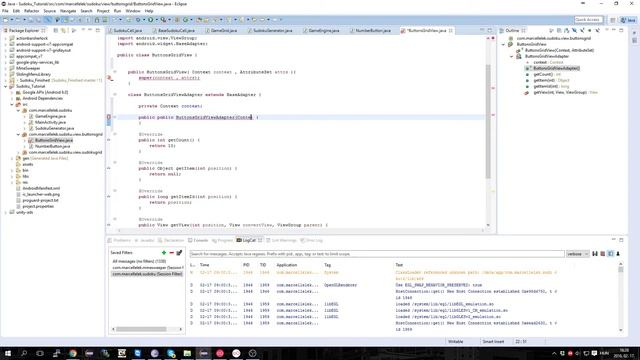Toggle Link with Editor in Package Explorer
The image size is (640, 360).
click(64, 31)
